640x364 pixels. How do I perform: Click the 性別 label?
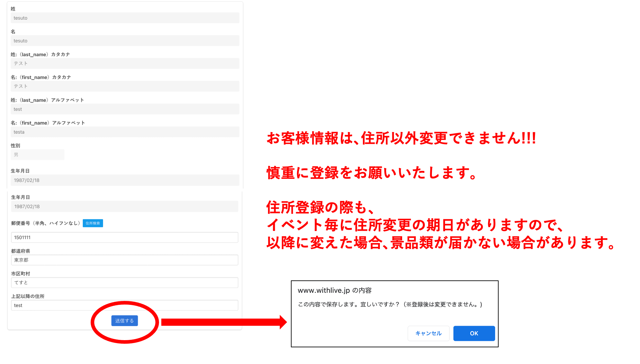15,145
